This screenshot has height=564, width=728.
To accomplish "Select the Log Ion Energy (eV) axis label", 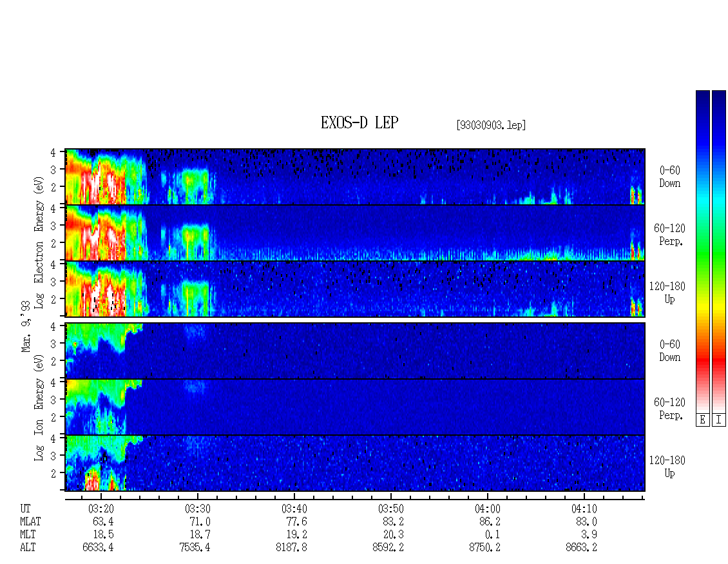I will [x=39, y=407].
